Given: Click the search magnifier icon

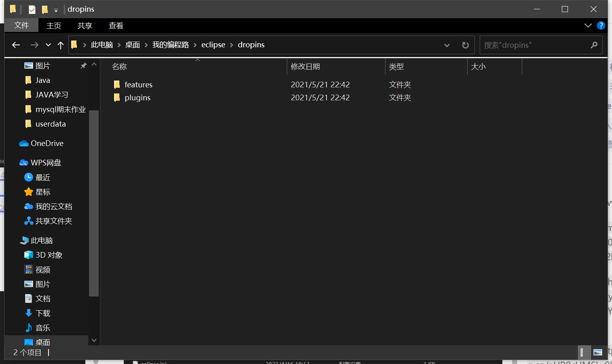Looking at the screenshot, I should pyautogui.click(x=594, y=45).
